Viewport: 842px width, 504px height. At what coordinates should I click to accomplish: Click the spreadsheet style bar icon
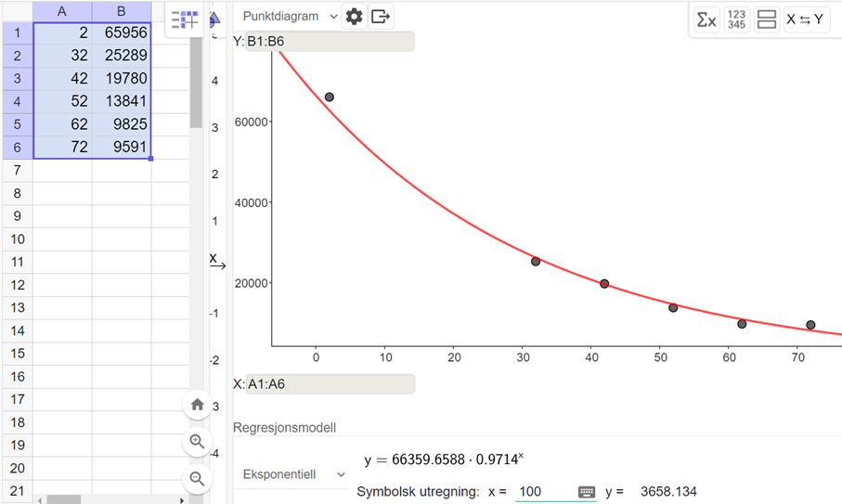coord(185,19)
